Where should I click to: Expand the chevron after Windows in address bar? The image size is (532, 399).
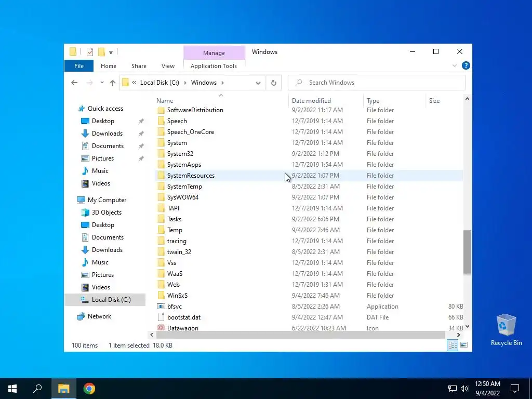(x=222, y=83)
